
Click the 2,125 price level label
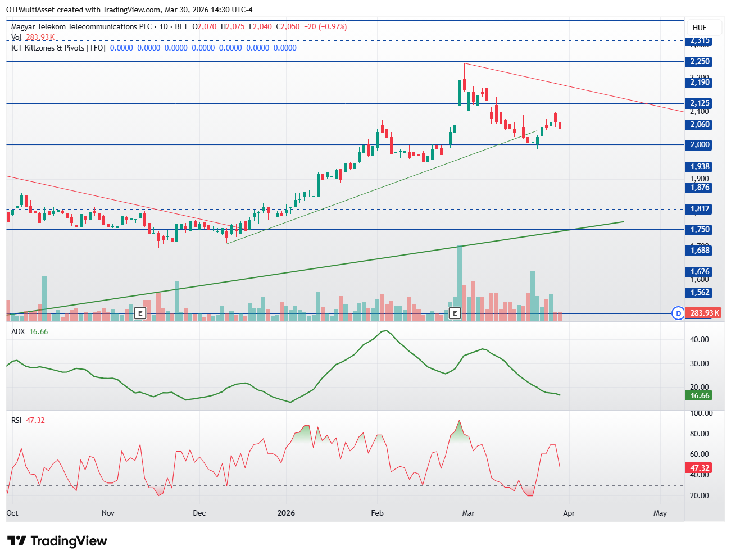tap(698, 103)
